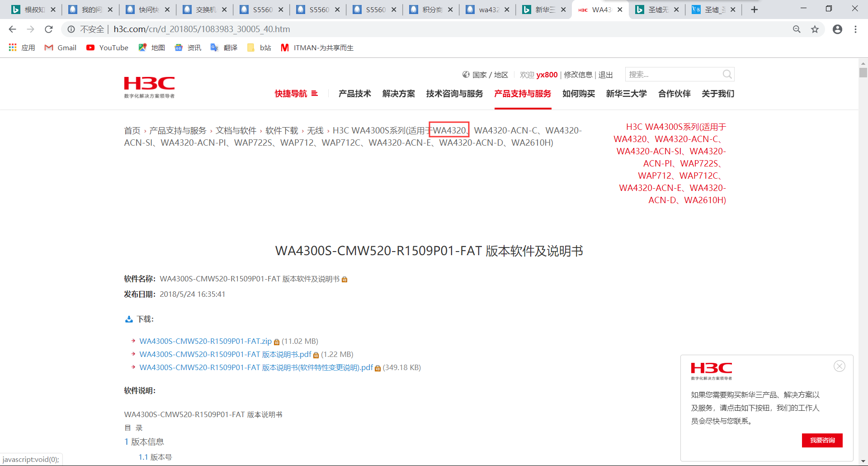Image resolution: width=868 pixels, height=466 pixels.
Task: Click the red 我要咨询 button
Action: pos(822,440)
